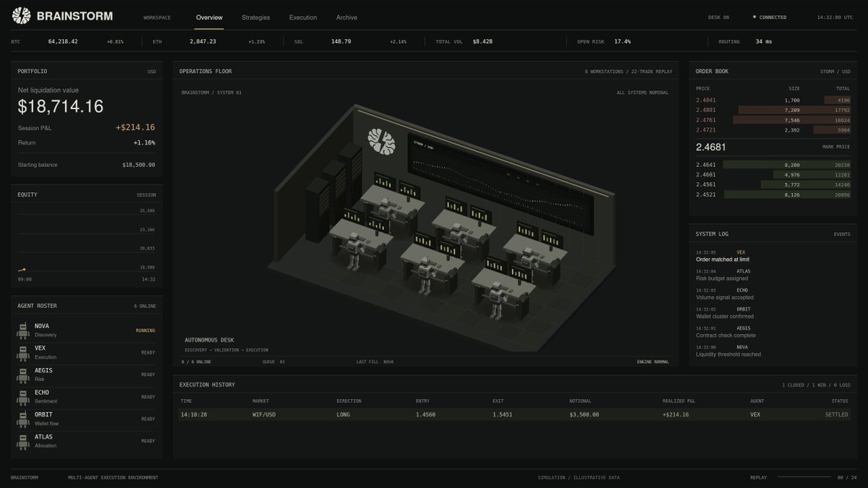Open the Archive tab
Screen dimensions: 868x488
click(346, 17)
